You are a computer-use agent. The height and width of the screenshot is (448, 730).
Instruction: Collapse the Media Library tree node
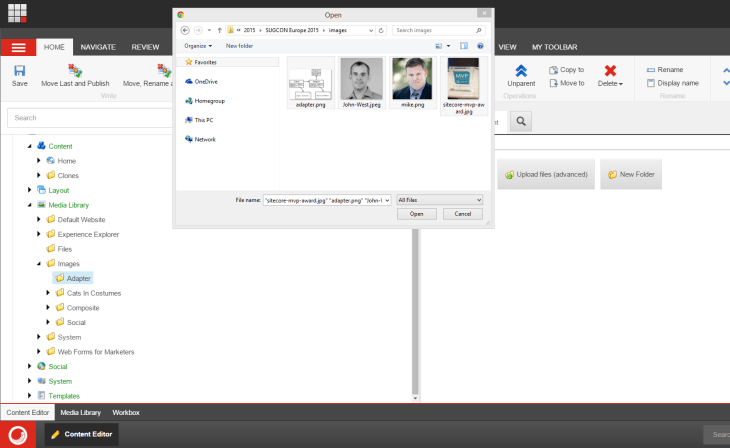click(30, 205)
